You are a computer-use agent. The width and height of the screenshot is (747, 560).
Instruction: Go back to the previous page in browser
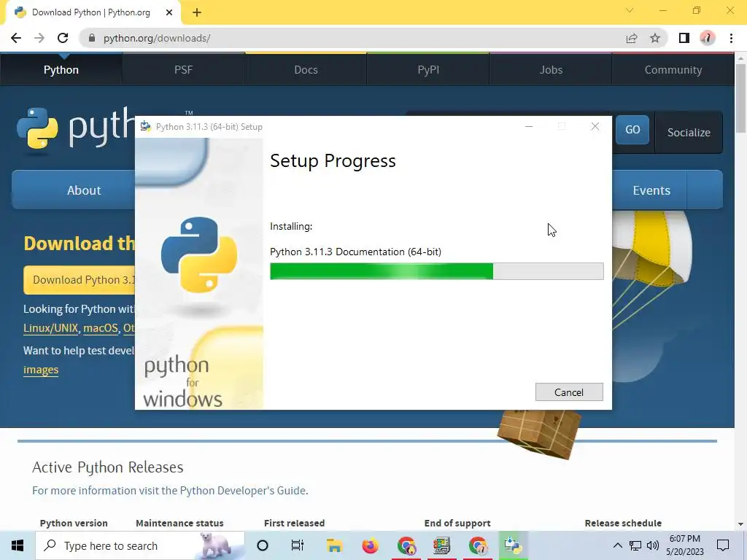point(16,38)
